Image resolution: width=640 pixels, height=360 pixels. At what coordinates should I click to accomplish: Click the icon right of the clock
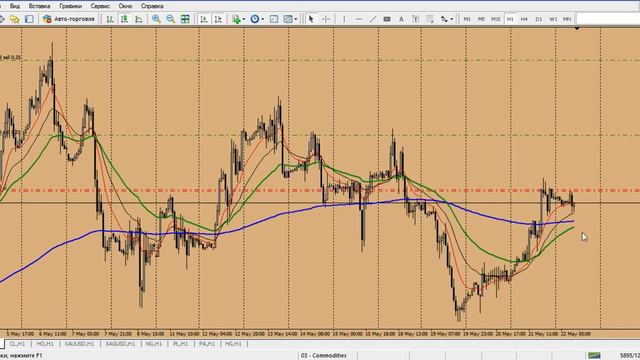[x=274, y=19]
